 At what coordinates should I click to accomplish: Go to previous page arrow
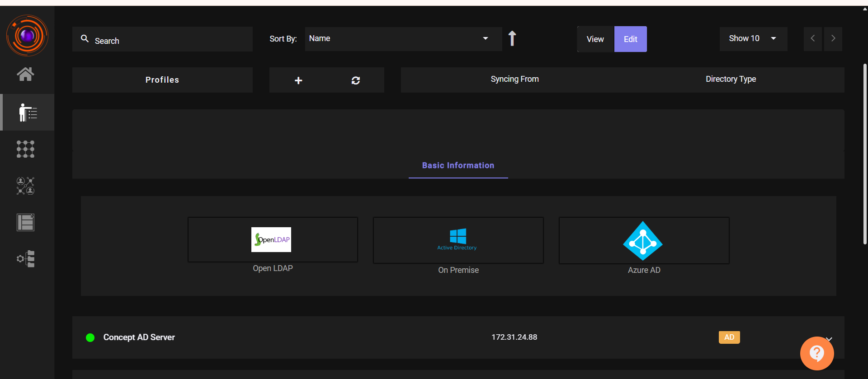click(812, 38)
